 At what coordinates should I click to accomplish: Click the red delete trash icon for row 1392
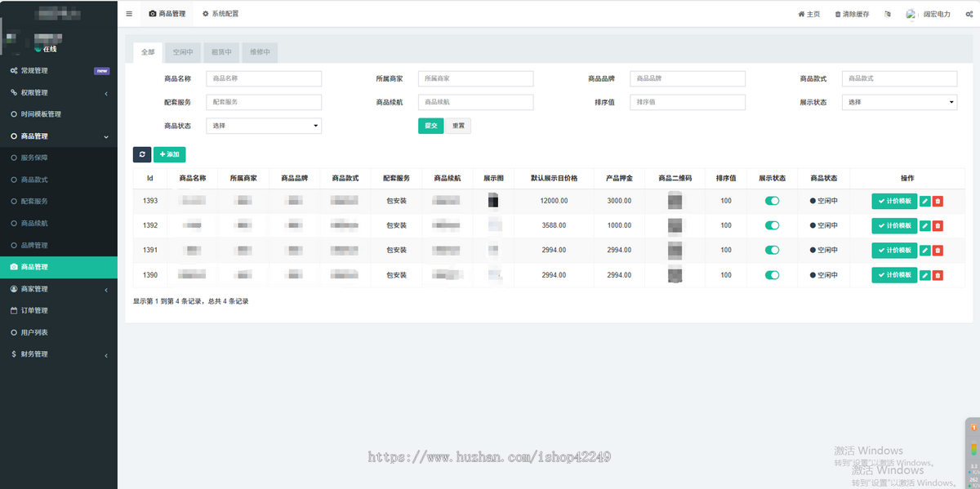click(938, 225)
